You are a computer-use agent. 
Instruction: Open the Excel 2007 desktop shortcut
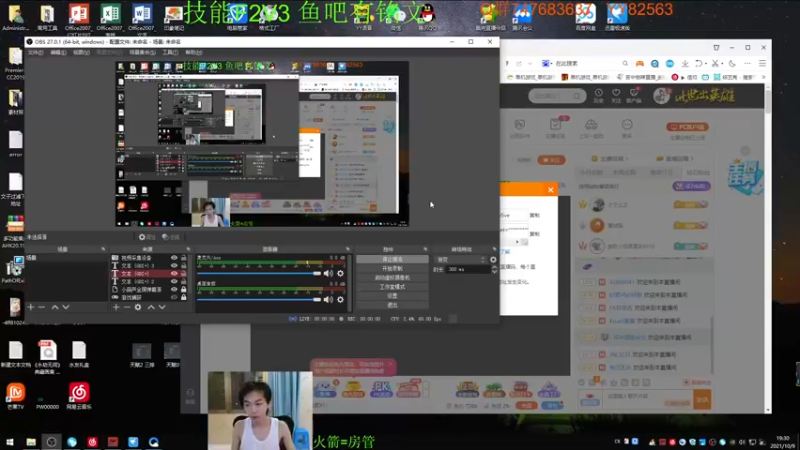coord(110,18)
